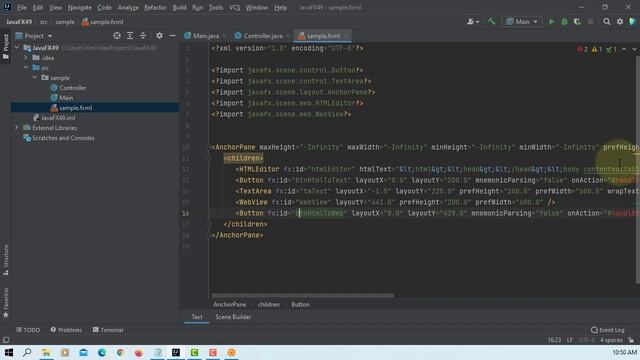
Task: Click the Button breadcrumb
Action: pyautogui.click(x=300, y=304)
